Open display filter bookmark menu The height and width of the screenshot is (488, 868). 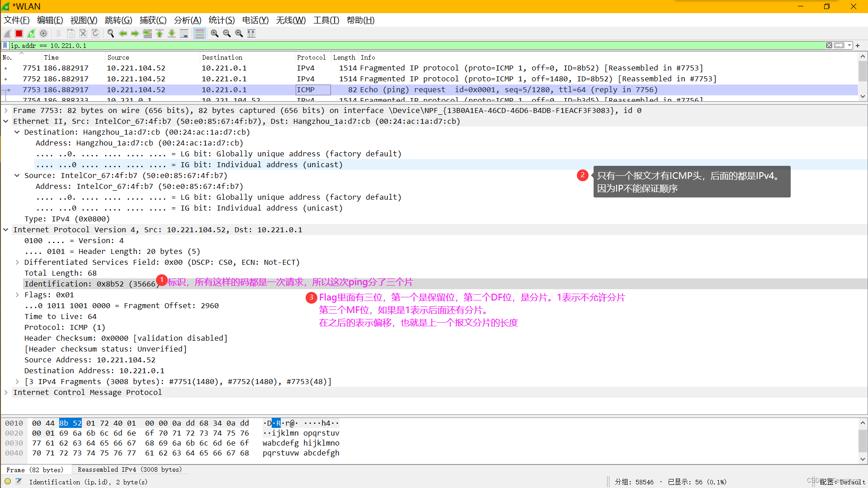[5, 46]
